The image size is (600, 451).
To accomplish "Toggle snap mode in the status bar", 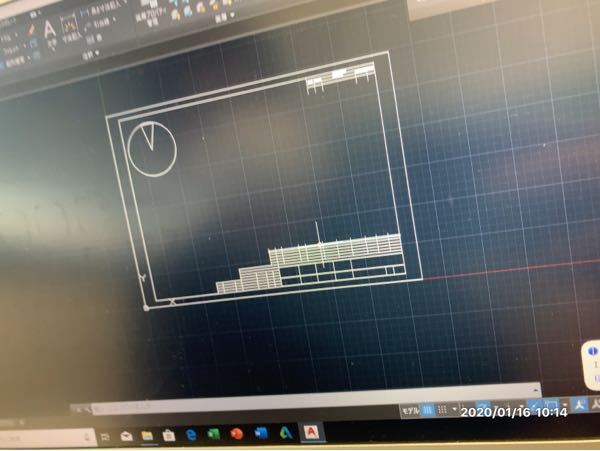I will pos(443,410).
